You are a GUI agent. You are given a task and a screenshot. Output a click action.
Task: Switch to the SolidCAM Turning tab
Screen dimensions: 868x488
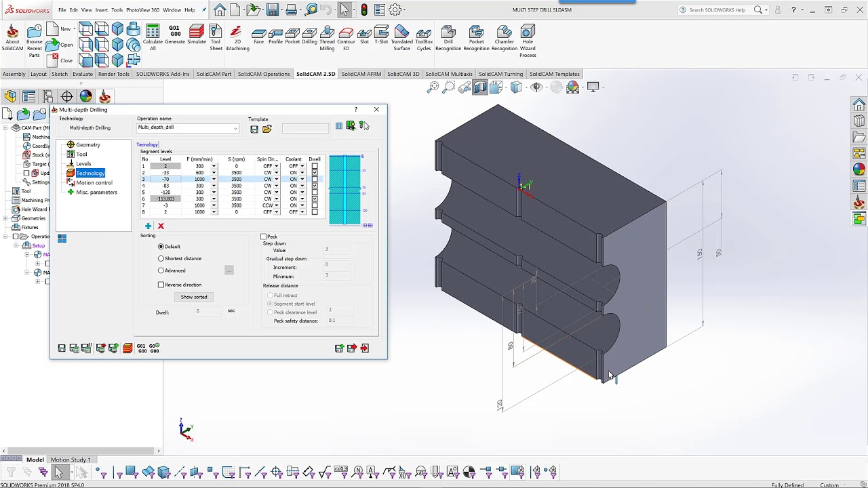click(500, 74)
